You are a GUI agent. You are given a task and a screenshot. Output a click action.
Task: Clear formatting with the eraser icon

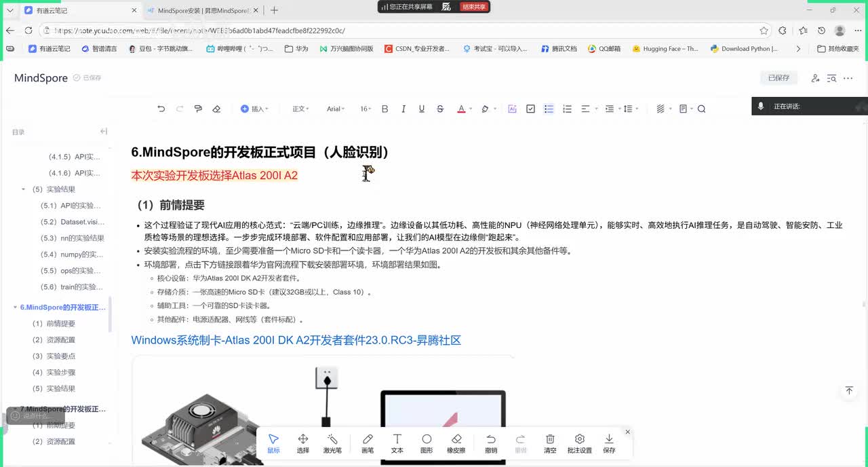coord(216,109)
